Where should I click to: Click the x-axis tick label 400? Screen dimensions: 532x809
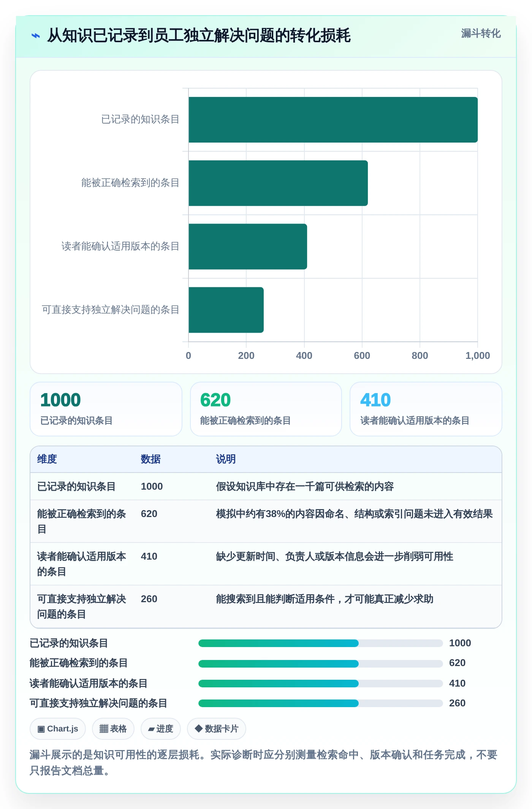click(x=304, y=355)
